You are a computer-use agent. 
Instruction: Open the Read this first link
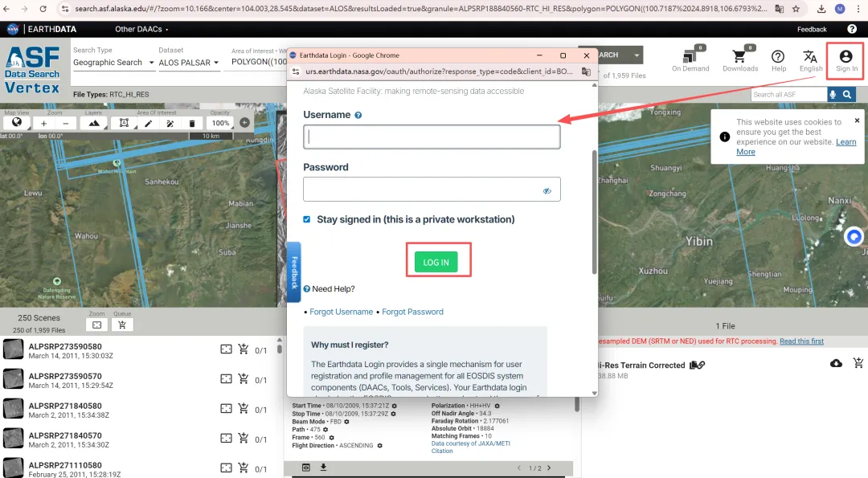pyautogui.click(x=801, y=341)
